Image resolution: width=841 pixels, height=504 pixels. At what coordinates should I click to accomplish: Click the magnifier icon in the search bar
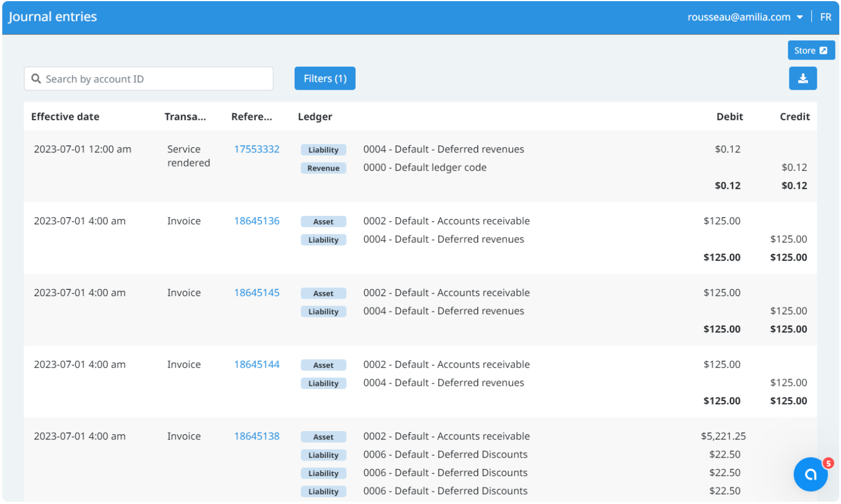[36, 78]
